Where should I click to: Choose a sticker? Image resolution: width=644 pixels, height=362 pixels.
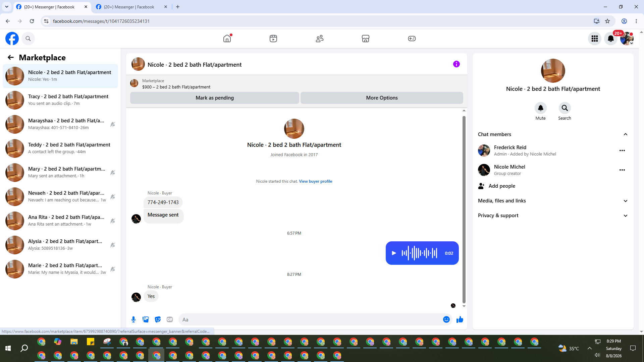(158, 319)
